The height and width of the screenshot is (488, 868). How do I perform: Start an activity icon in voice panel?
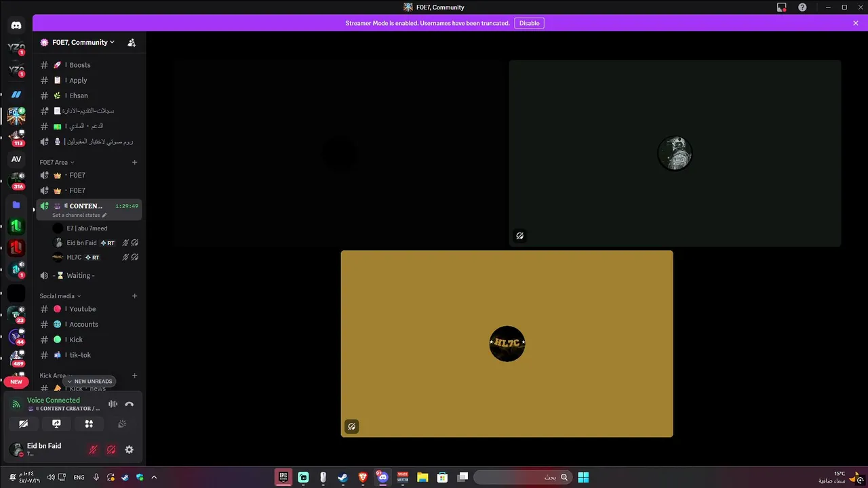(89, 424)
